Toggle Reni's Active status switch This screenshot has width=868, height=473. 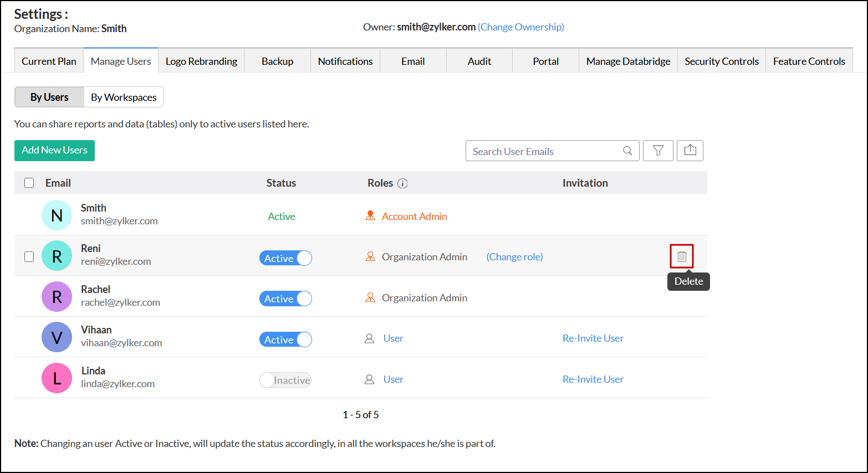285,258
